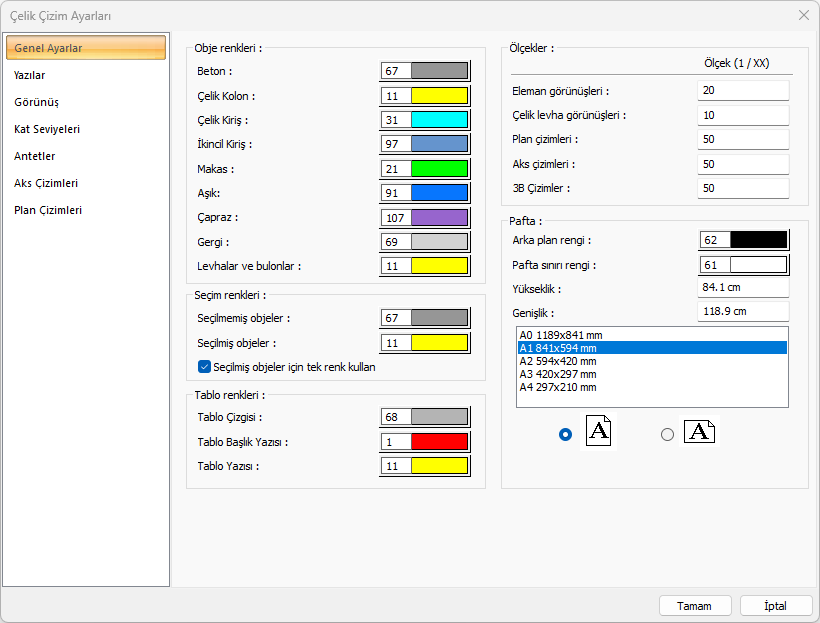820x623 pixels.
Task: Select the portrait page orientation icon
Action: coord(597,431)
